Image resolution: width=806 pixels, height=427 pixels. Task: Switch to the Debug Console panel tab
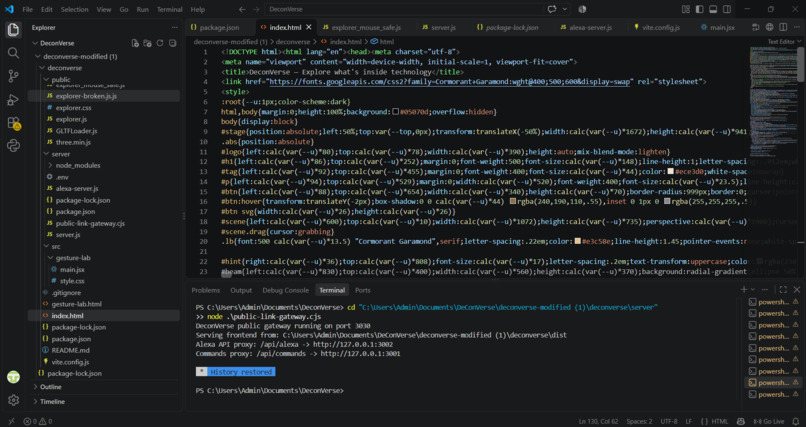tap(285, 290)
